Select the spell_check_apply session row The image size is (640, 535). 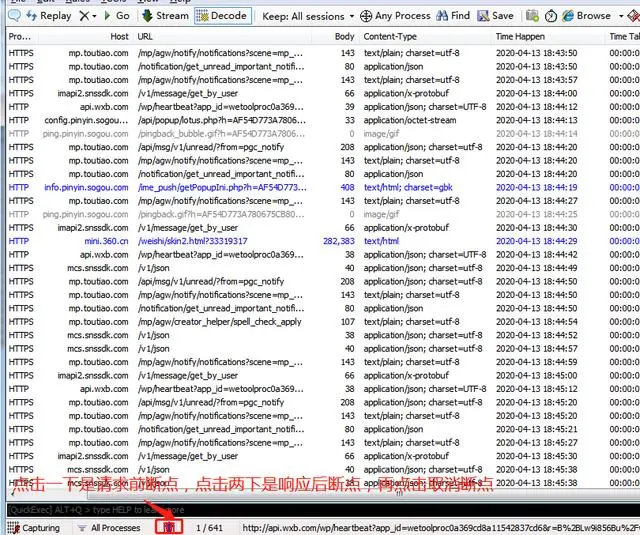323,322
